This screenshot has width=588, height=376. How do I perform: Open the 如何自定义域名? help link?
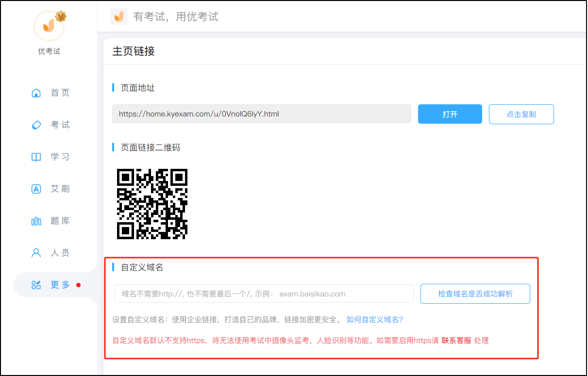tap(375, 320)
